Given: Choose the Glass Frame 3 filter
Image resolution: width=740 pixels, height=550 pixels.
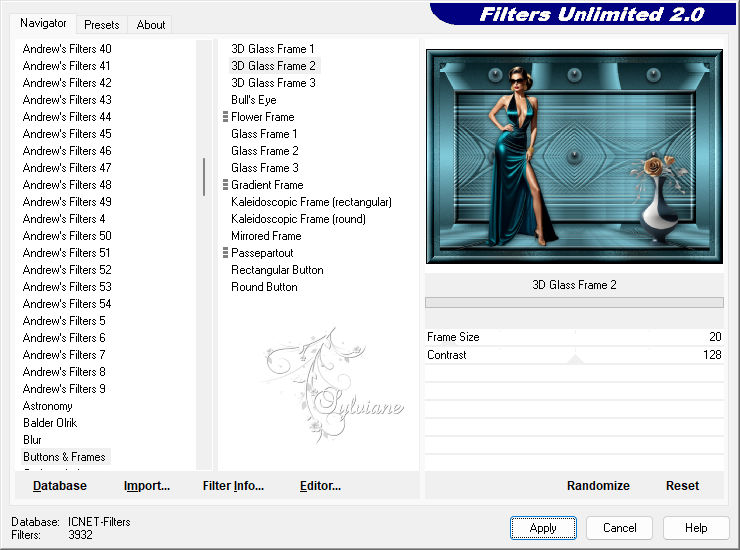Looking at the screenshot, I should tap(264, 168).
